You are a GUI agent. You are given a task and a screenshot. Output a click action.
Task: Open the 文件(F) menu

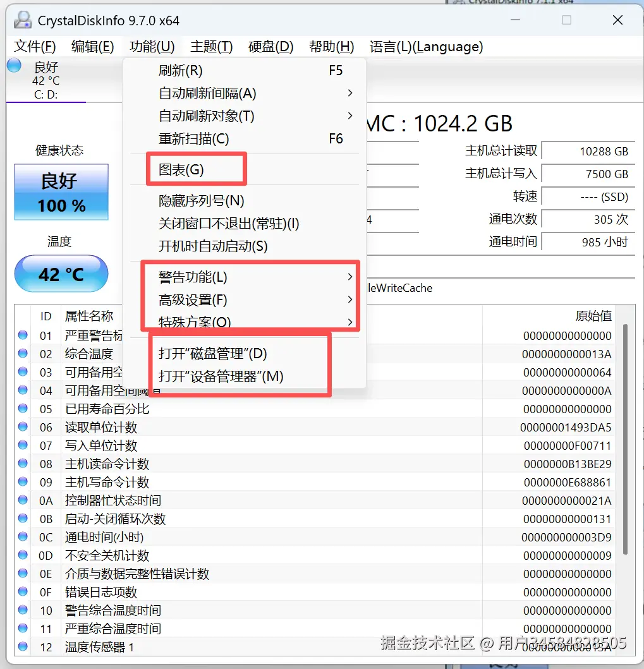pyautogui.click(x=35, y=47)
